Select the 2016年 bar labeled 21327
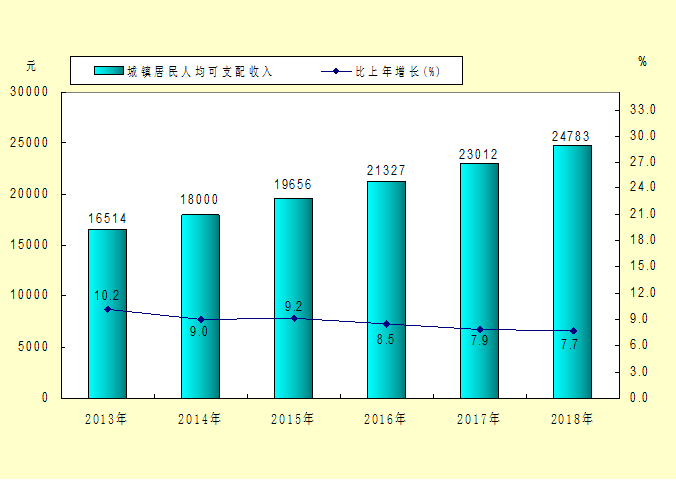The width and height of the screenshot is (676, 481). point(386,290)
